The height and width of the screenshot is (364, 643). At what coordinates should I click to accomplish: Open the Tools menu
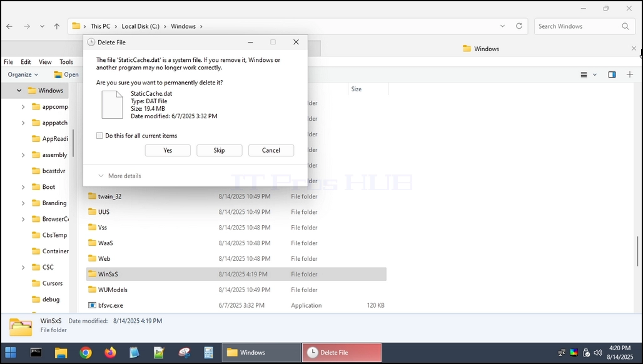(66, 62)
